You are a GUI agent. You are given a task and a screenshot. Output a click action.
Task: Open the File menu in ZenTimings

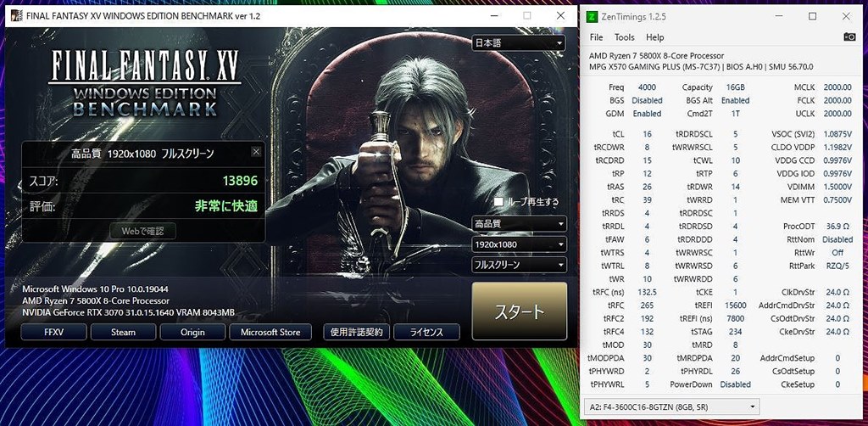point(596,37)
